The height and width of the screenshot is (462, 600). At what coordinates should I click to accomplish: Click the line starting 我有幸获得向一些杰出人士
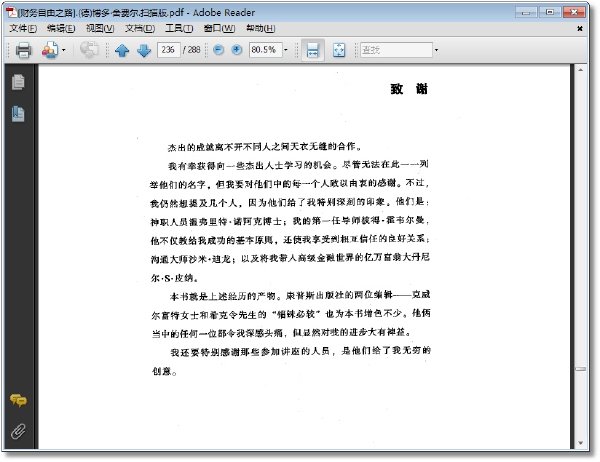tap(298, 165)
